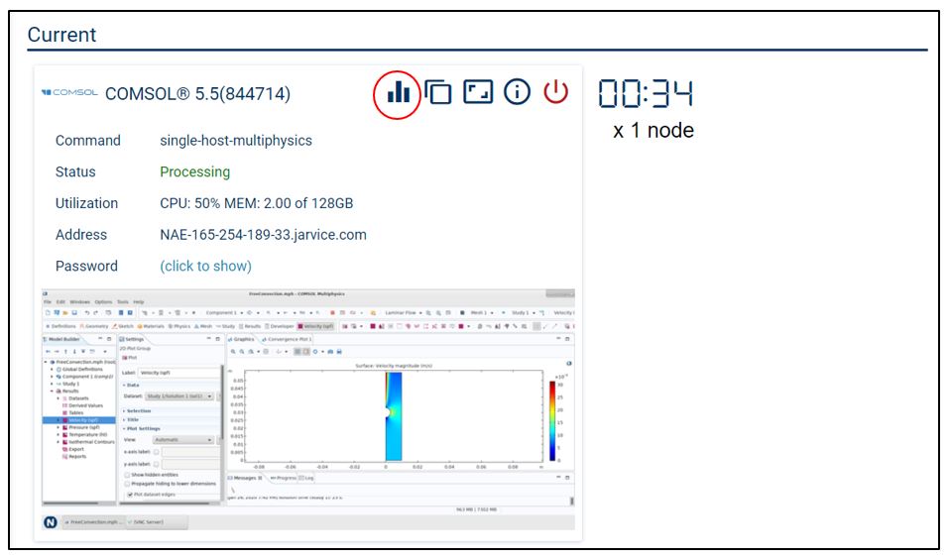Click the 'Current' section heading

[61, 35]
